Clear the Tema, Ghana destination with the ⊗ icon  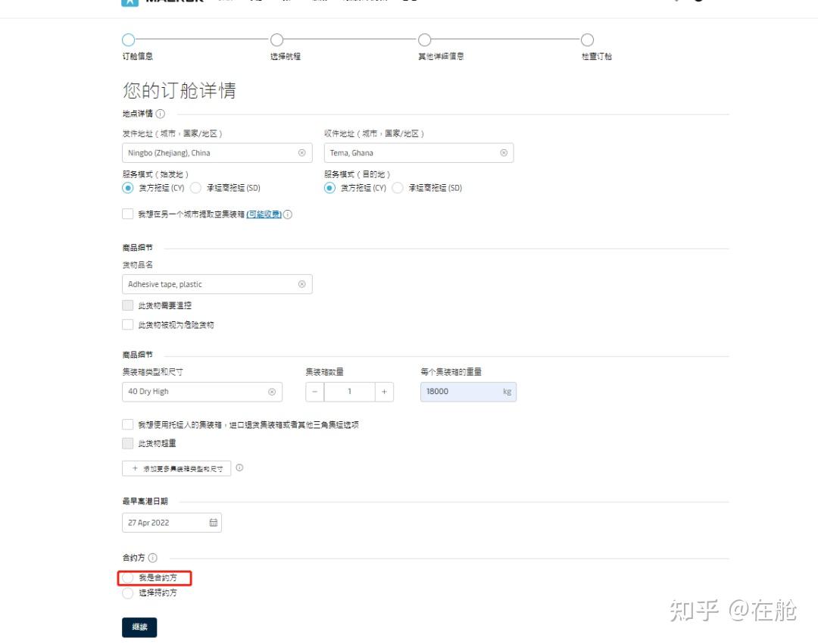(504, 152)
